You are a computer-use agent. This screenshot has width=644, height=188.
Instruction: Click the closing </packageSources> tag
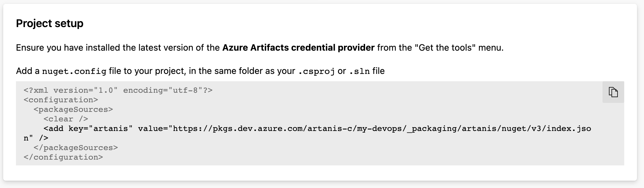click(76, 148)
